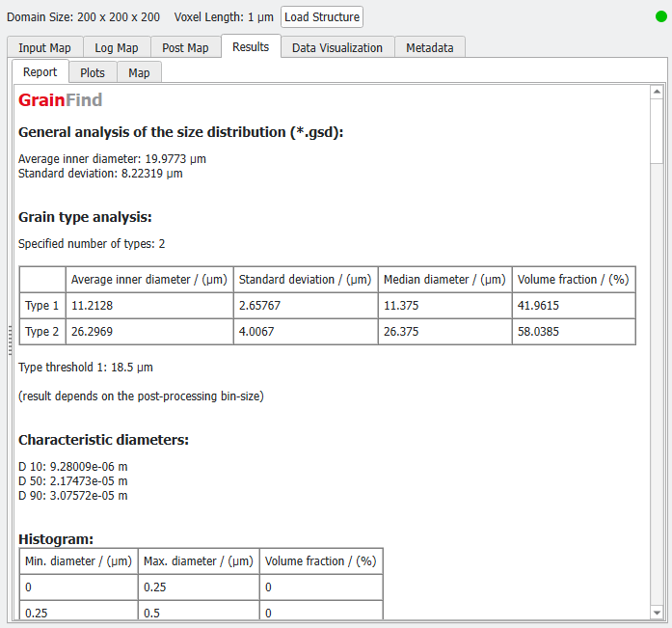Viewport: 672px width, 628px height.
Task: Click the report scrollbar down arrow
Action: point(657,613)
